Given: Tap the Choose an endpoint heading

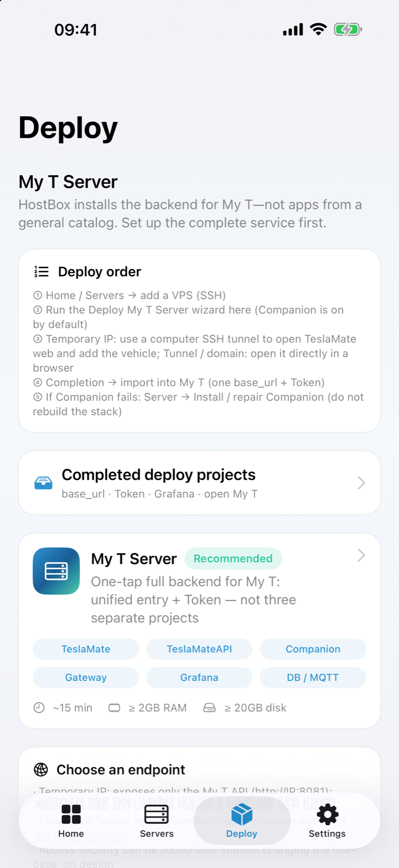Looking at the screenshot, I should [x=121, y=770].
